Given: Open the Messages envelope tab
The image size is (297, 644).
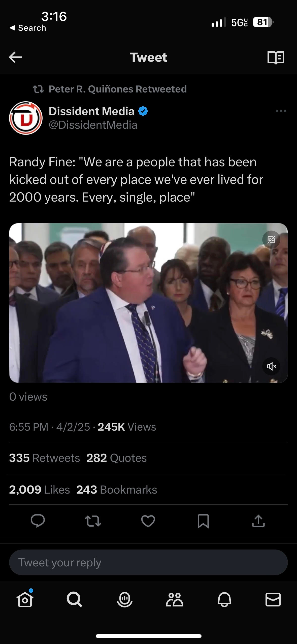Looking at the screenshot, I should click(x=273, y=599).
